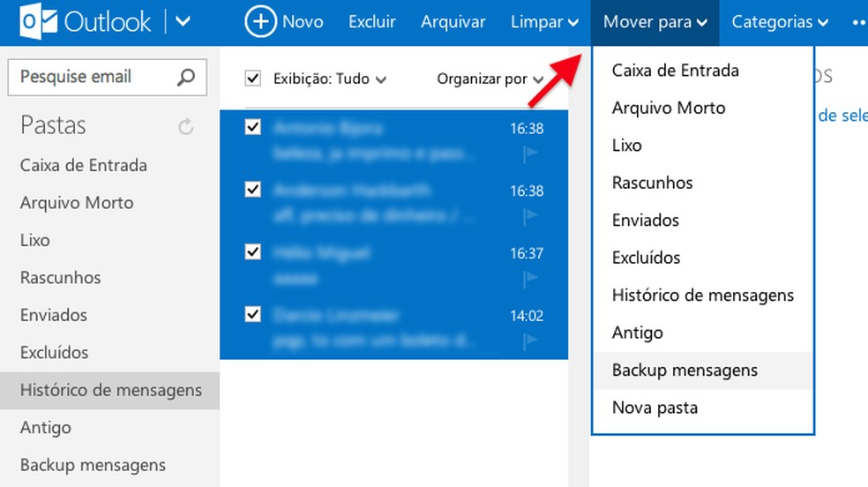Uncheck the select-all checkbox beside Exibição
868x487 pixels.
click(x=253, y=79)
